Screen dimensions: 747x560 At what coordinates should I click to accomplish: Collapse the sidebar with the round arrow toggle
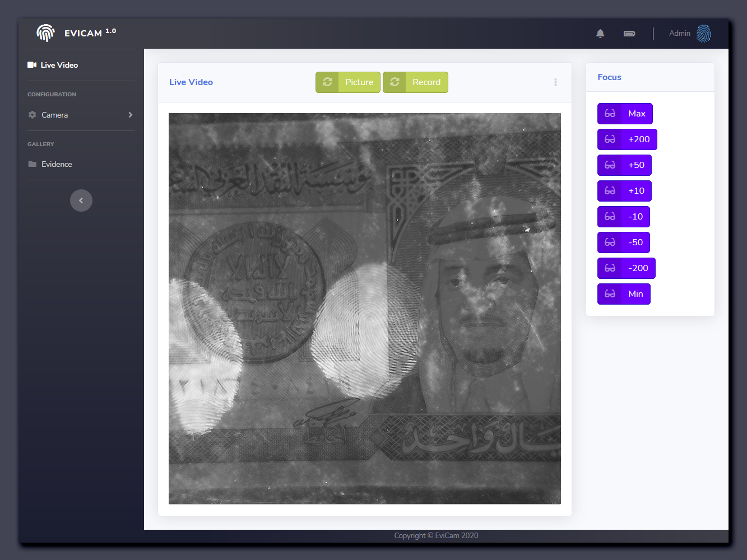81,200
